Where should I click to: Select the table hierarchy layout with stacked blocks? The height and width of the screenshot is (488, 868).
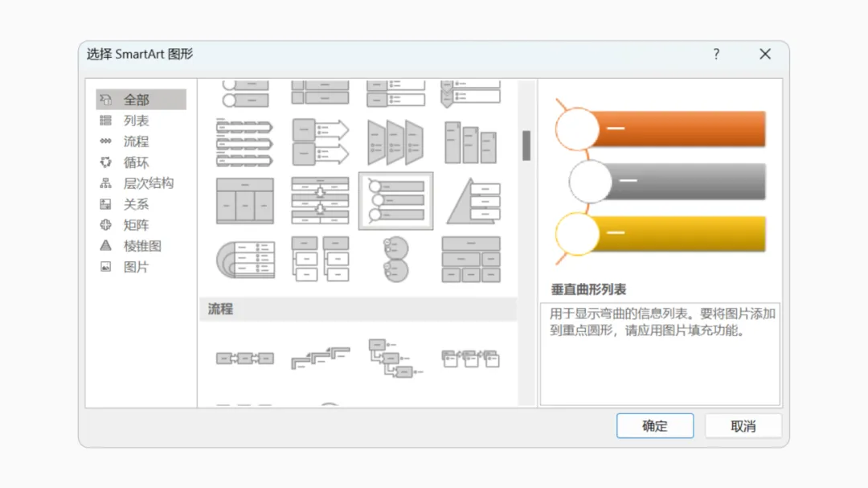[x=470, y=259]
